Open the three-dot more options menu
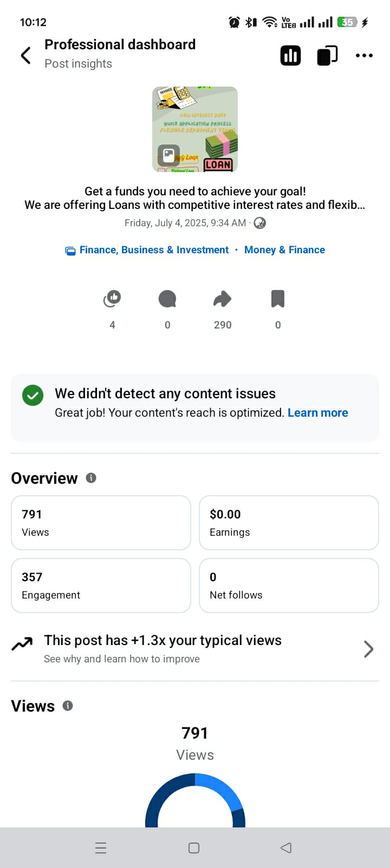 coord(364,55)
